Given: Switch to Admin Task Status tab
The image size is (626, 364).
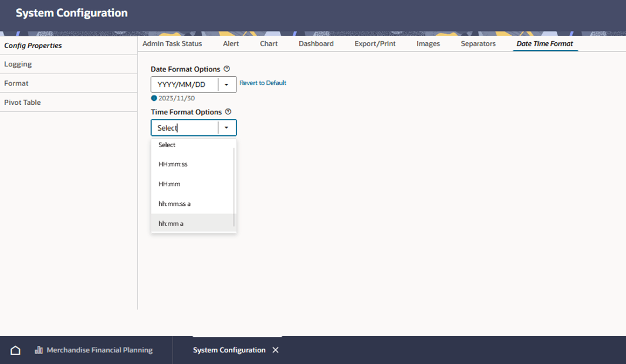Looking at the screenshot, I should click(172, 43).
